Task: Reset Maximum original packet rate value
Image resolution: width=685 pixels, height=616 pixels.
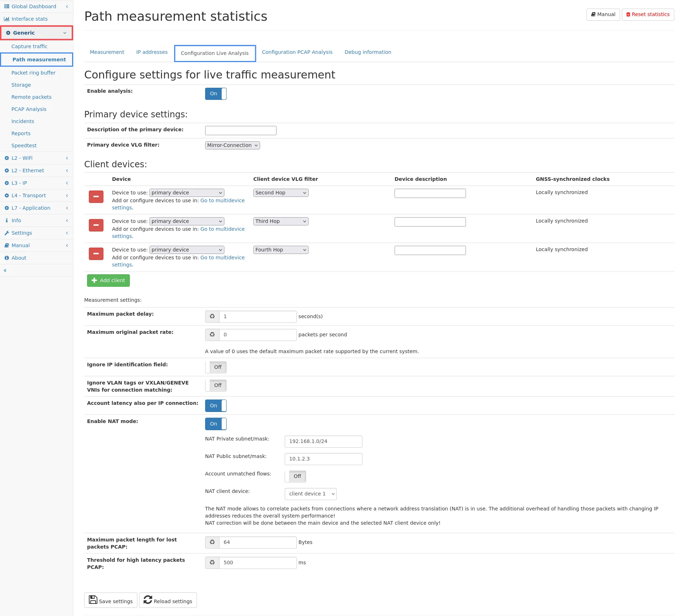Action: tap(212, 335)
